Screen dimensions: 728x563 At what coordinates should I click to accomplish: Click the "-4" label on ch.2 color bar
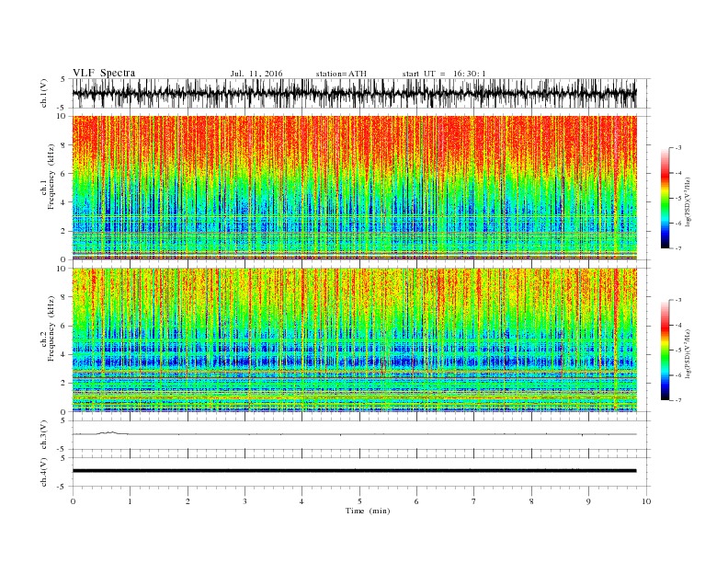coord(678,325)
